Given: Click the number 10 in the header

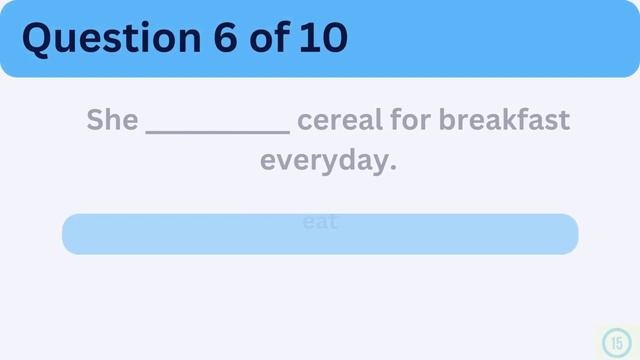Looking at the screenshot, I should [x=324, y=38].
